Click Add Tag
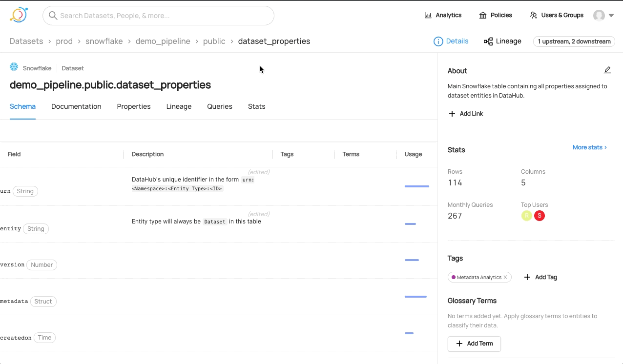This screenshot has height=364, width=623. click(540, 277)
